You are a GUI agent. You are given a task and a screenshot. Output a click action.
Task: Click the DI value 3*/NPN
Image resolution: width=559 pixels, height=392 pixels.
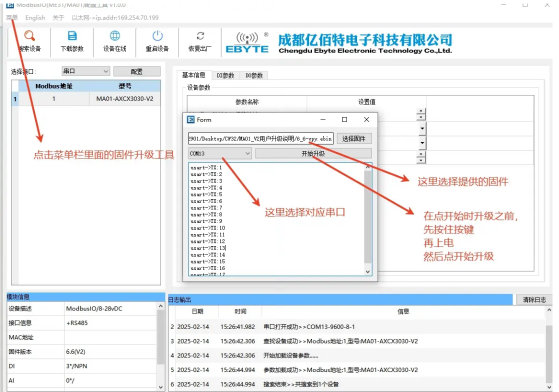coord(76,366)
